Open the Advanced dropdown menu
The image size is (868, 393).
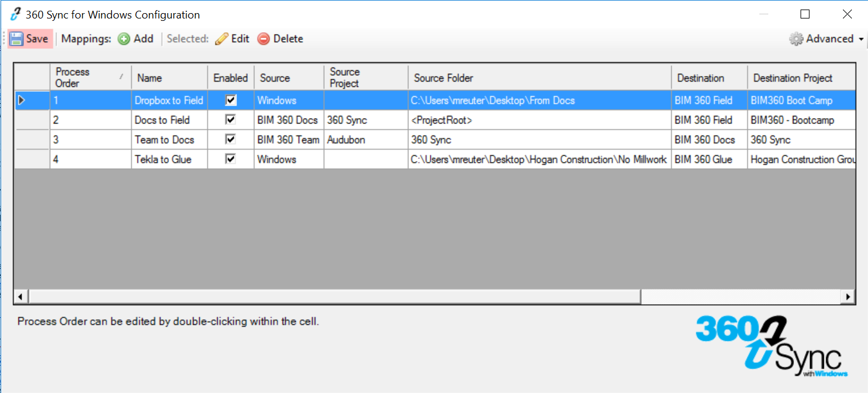826,39
